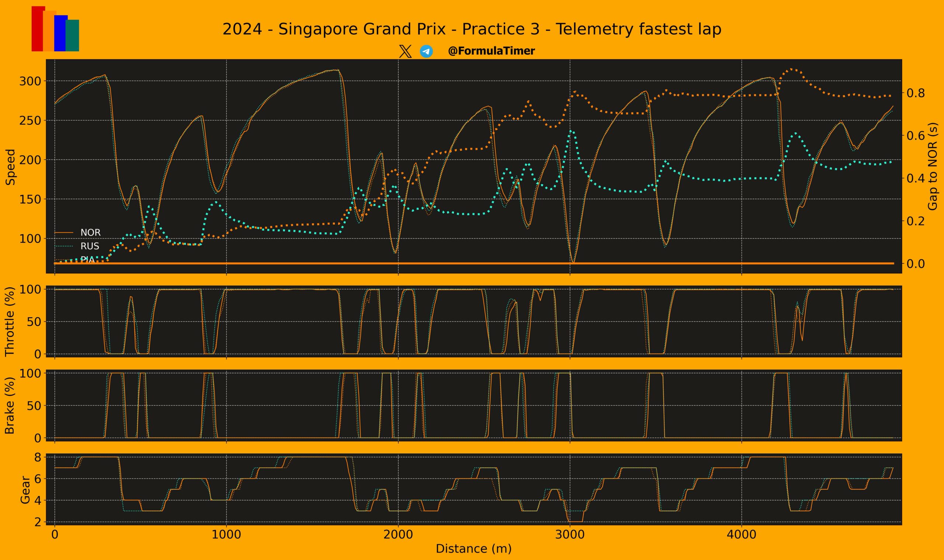Click the 0 tick on Distance axis
The width and height of the screenshot is (944, 560).
tap(55, 535)
